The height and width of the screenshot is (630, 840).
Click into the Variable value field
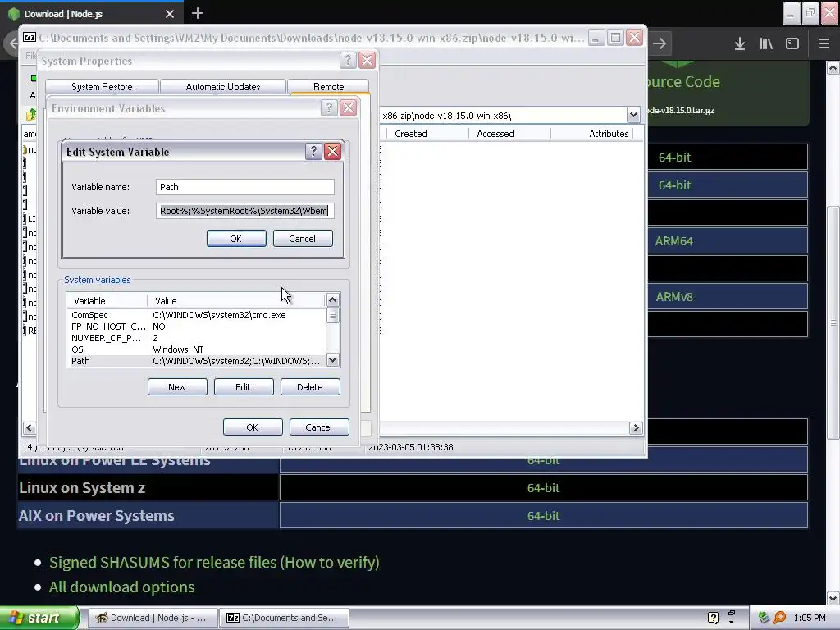(x=245, y=211)
